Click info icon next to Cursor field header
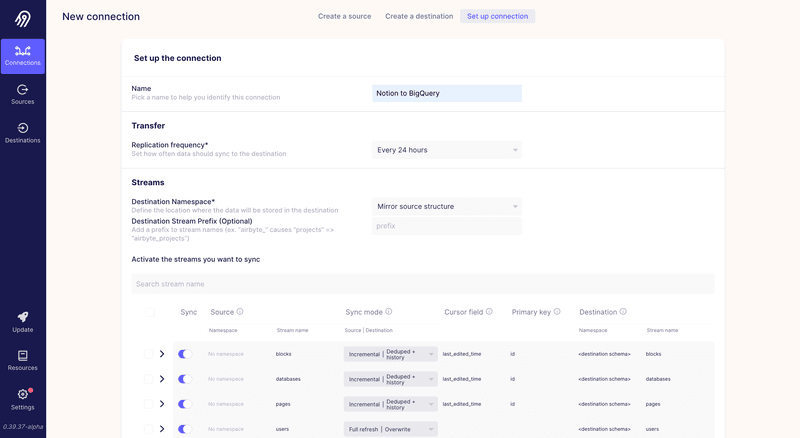The height and width of the screenshot is (438, 800). pos(489,311)
